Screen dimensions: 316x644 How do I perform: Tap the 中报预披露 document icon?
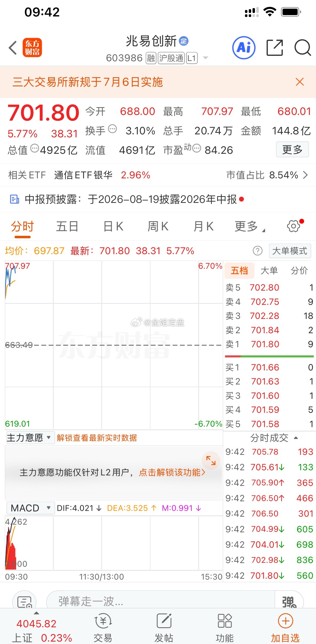coord(15,199)
